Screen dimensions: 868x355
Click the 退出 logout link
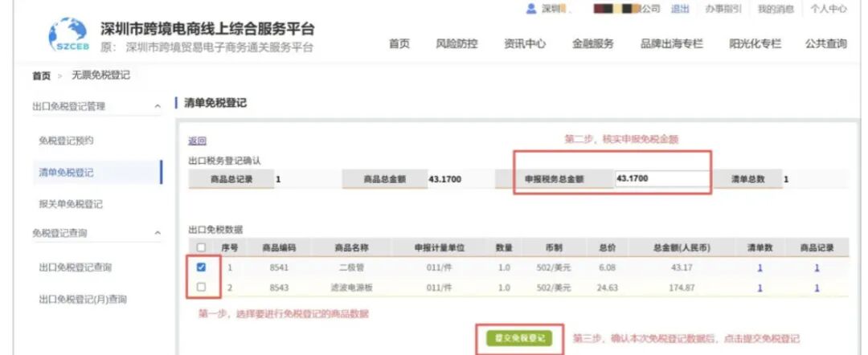tap(680, 9)
